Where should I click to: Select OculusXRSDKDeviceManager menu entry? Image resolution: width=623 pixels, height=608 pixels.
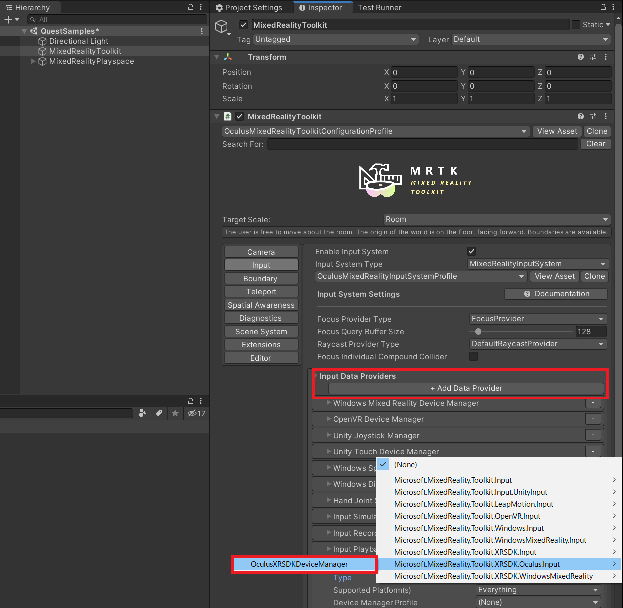(x=304, y=564)
